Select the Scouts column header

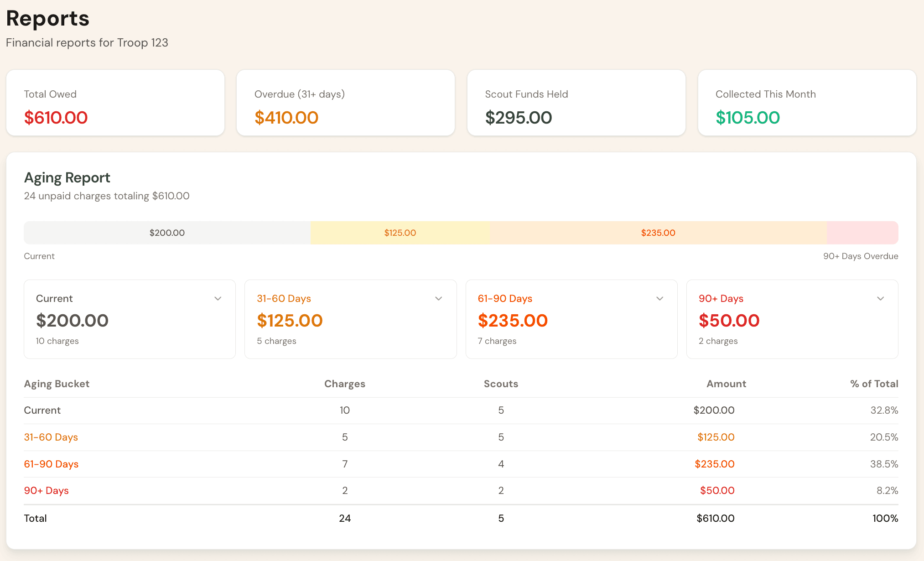[x=501, y=384]
